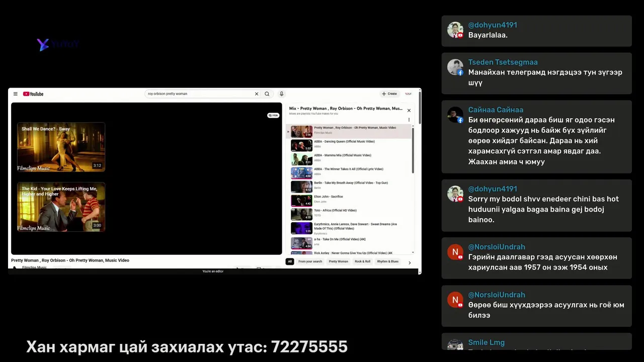The height and width of the screenshot is (362, 644).
Task: Select the 'Pretty Woman' filter chip
Action: point(338,261)
